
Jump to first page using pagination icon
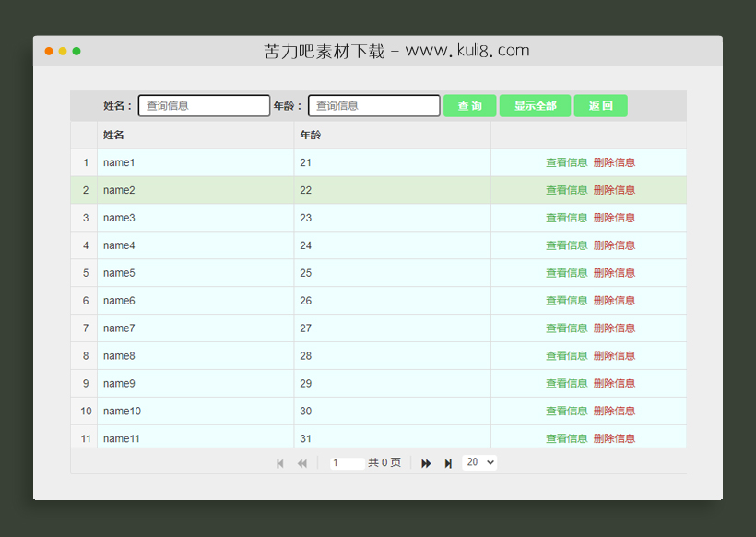coord(280,463)
